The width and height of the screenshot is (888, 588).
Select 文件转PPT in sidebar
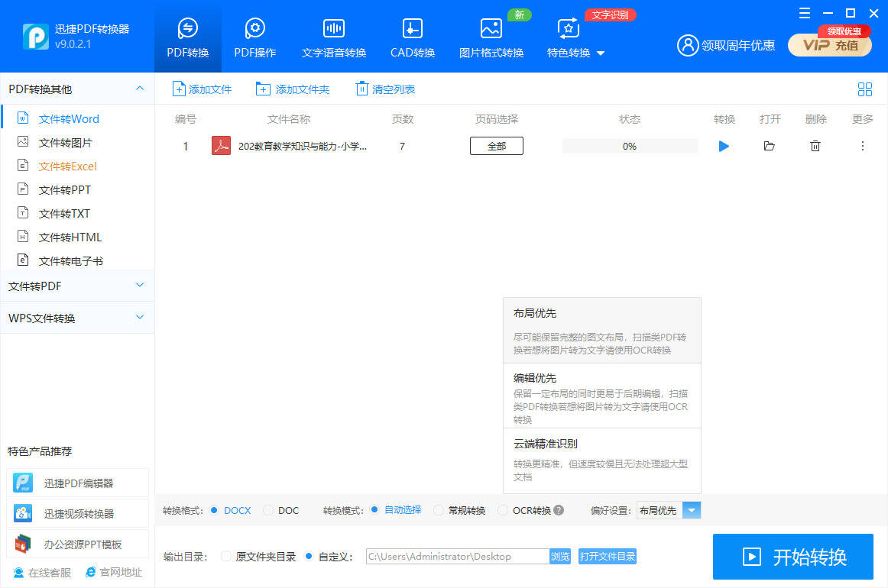[x=64, y=190]
